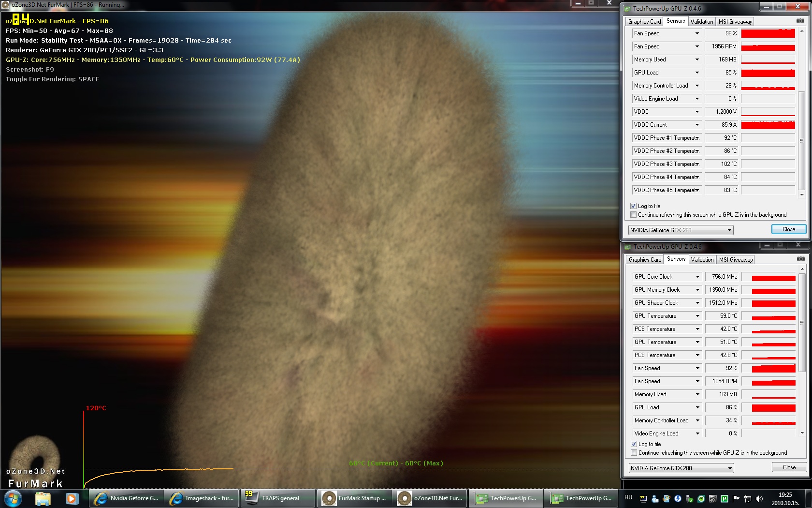Click the camera screenshot icon in lower GPU-Z window

tap(801, 259)
